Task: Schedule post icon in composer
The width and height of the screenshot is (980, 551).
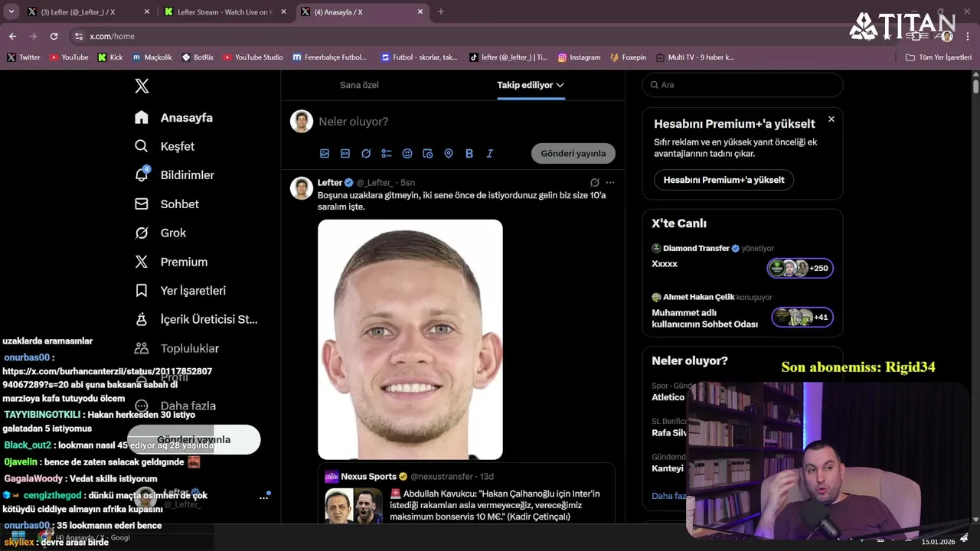Action: pyautogui.click(x=428, y=153)
